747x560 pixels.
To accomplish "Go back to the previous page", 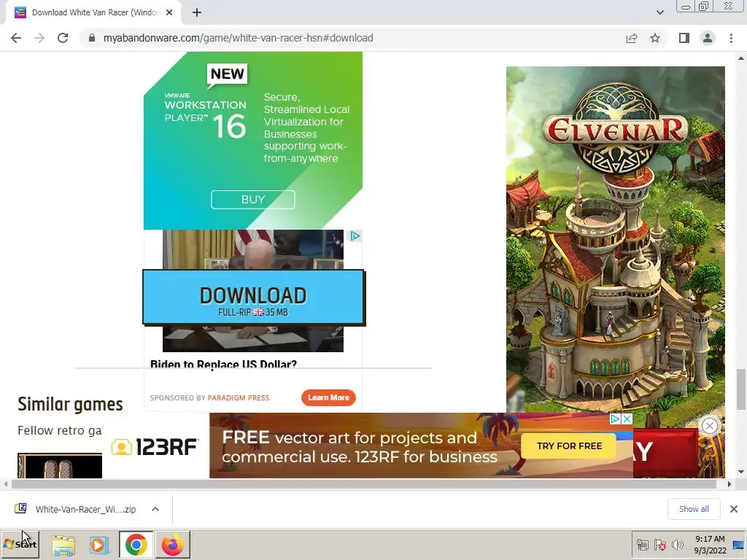I will [x=16, y=38].
